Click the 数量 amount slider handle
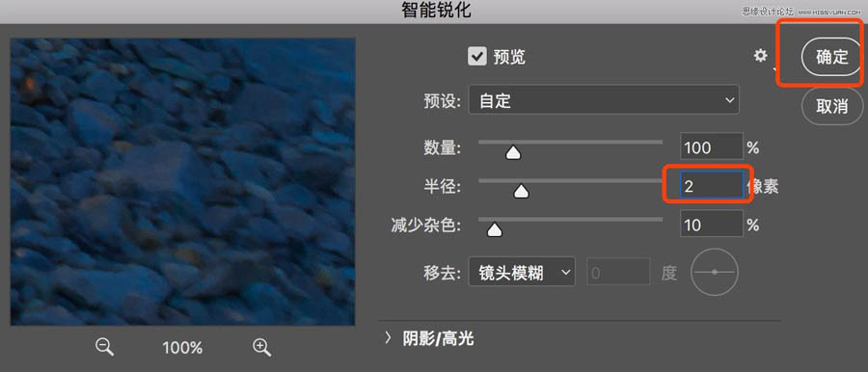The height and width of the screenshot is (372, 868). 513,152
